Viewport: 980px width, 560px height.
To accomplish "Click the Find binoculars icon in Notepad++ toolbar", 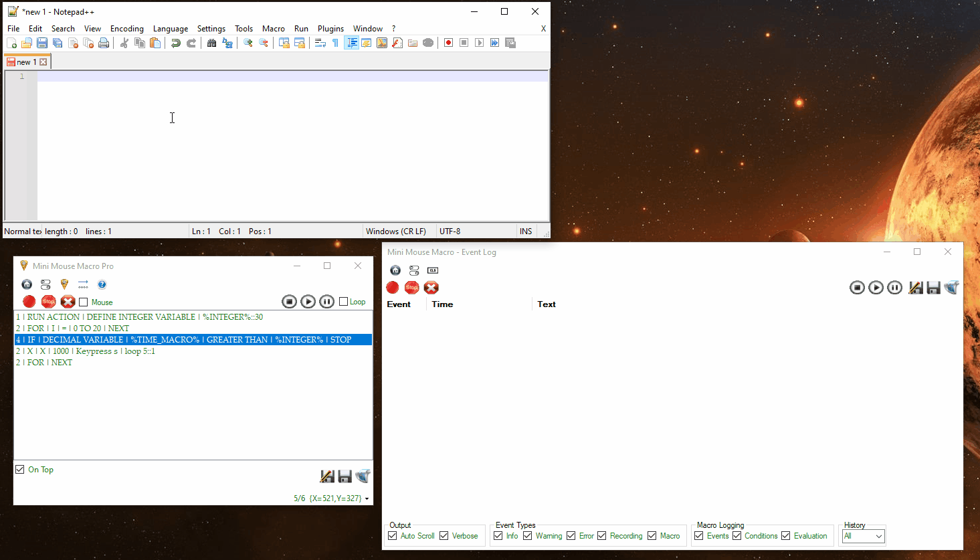I will pos(211,43).
